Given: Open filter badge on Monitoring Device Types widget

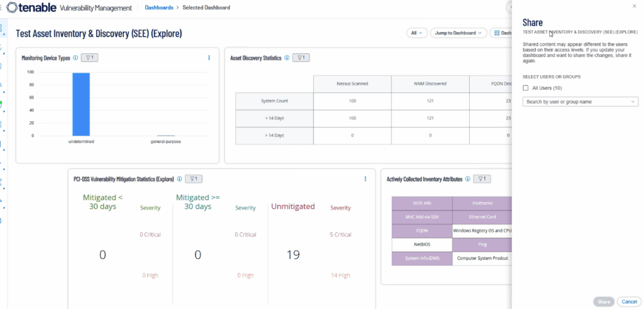Looking at the screenshot, I should [x=89, y=58].
